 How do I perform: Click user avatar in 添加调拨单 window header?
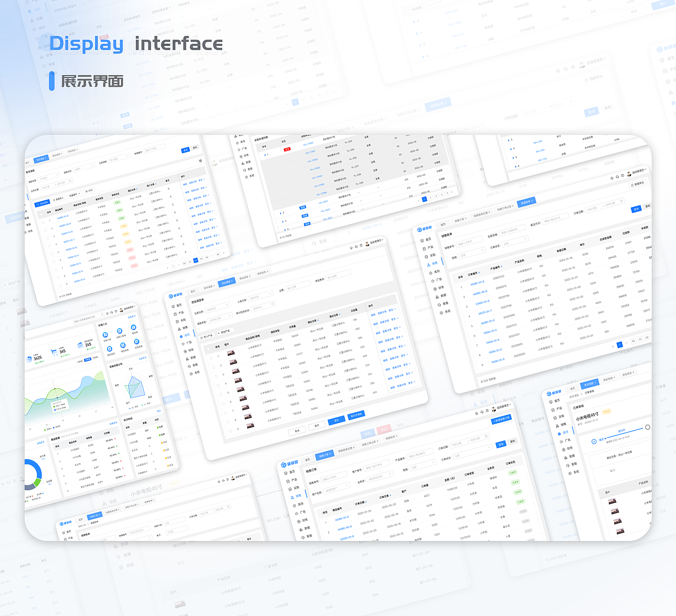(x=367, y=244)
